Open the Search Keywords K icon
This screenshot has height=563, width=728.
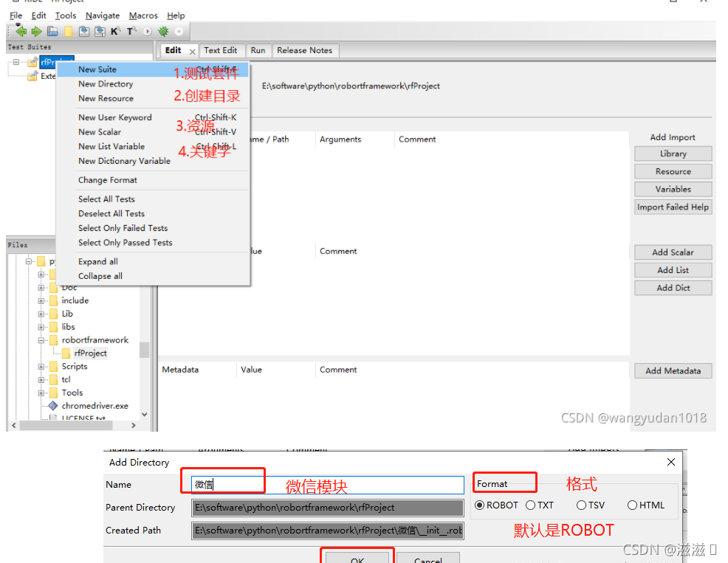point(116,31)
